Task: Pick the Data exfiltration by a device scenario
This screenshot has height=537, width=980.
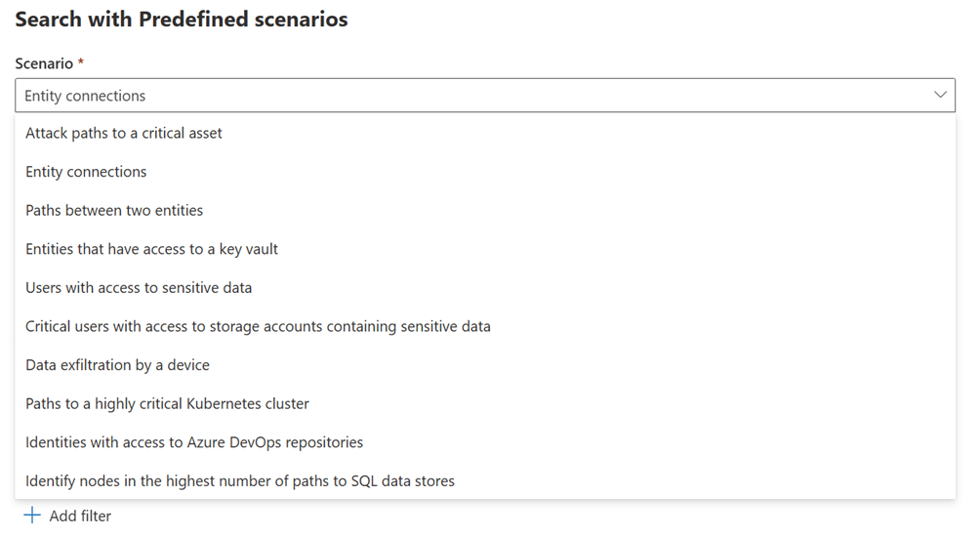Action: [x=117, y=365]
